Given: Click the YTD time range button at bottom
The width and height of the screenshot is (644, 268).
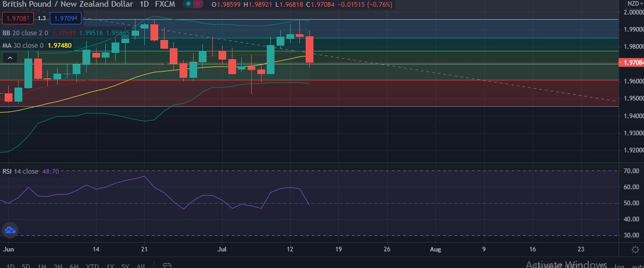Looking at the screenshot, I should point(92,266).
